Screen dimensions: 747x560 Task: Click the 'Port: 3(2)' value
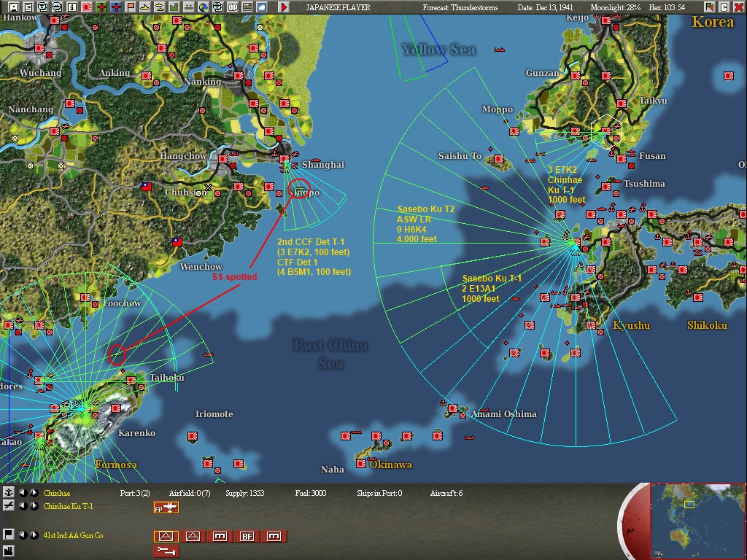(x=135, y=494)
